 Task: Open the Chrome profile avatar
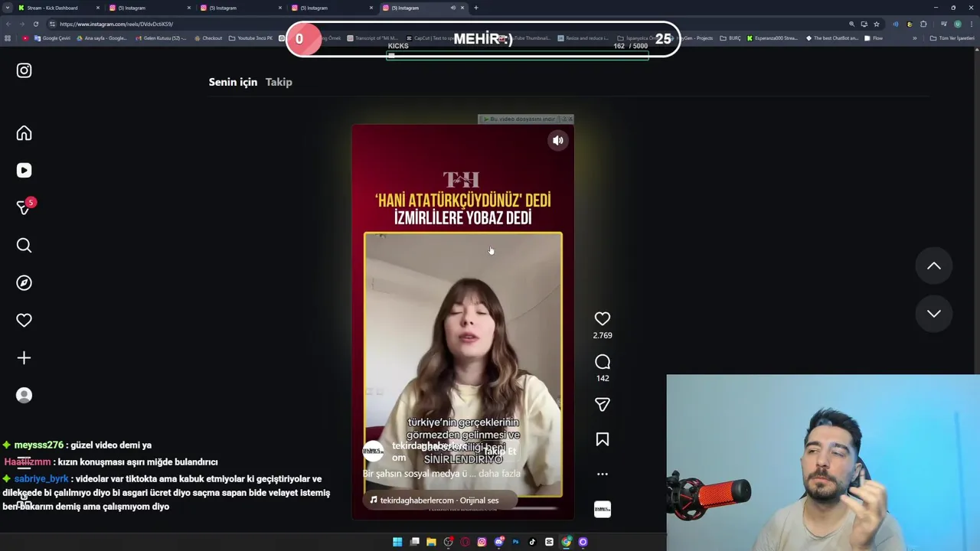coord(957,24)
